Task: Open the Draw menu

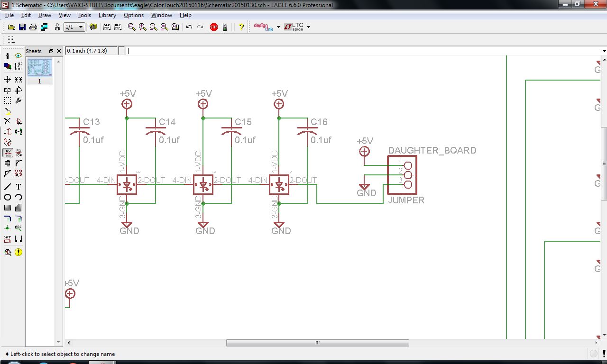Action: [45, 15]
